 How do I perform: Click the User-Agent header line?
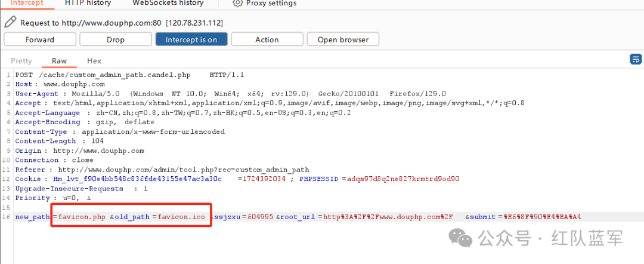coord(230,94)
